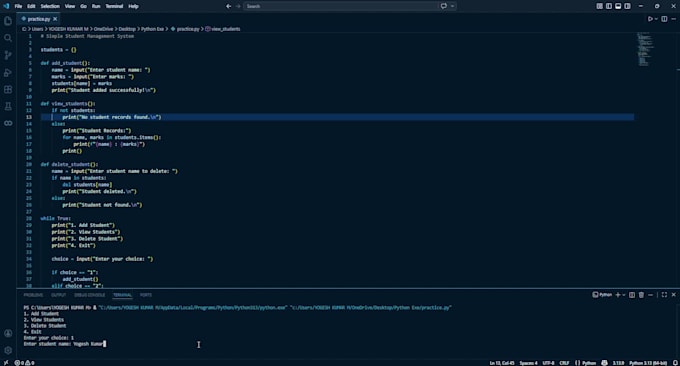Change end of line sequence CRLF
Viewport: 680px width, 366px height.
pos(565,363)
